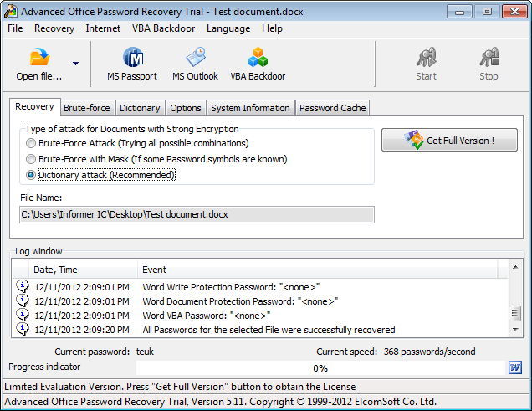Click info icon for Word Write Protection entry

pyautogui.click(x=23, y=286)
